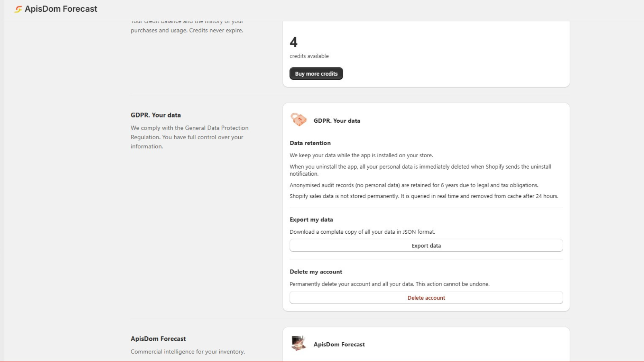Viewport: 644px width, 362px height.
Task: Click the 'GDPR. Your data' left section heading
Action: pos(156,115)
